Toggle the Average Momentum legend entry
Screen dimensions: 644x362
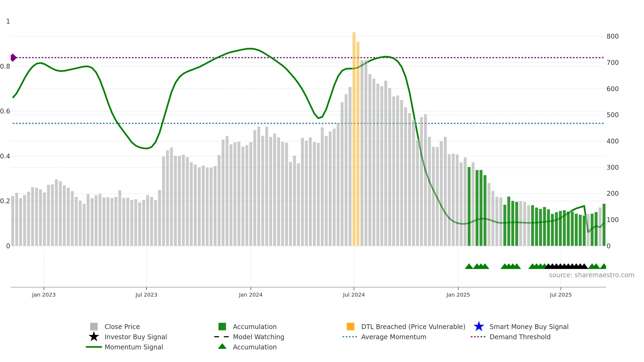384,337
